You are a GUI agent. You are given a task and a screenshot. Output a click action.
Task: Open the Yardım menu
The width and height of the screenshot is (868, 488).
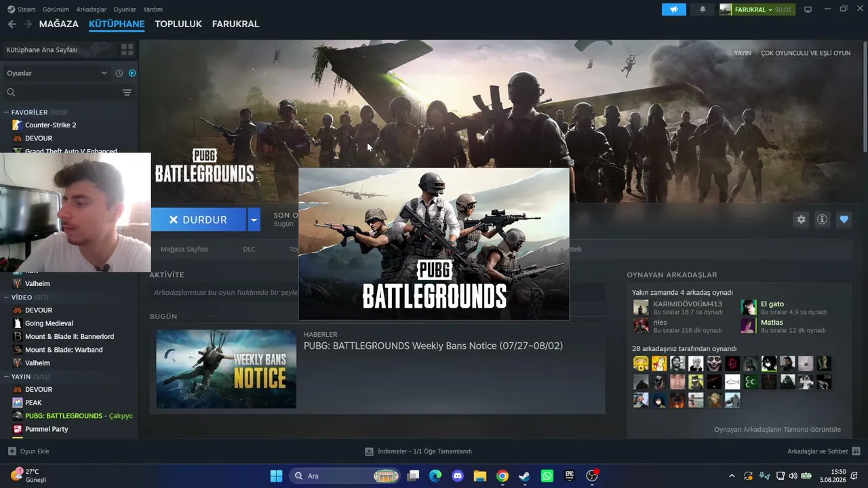point(153,9)
